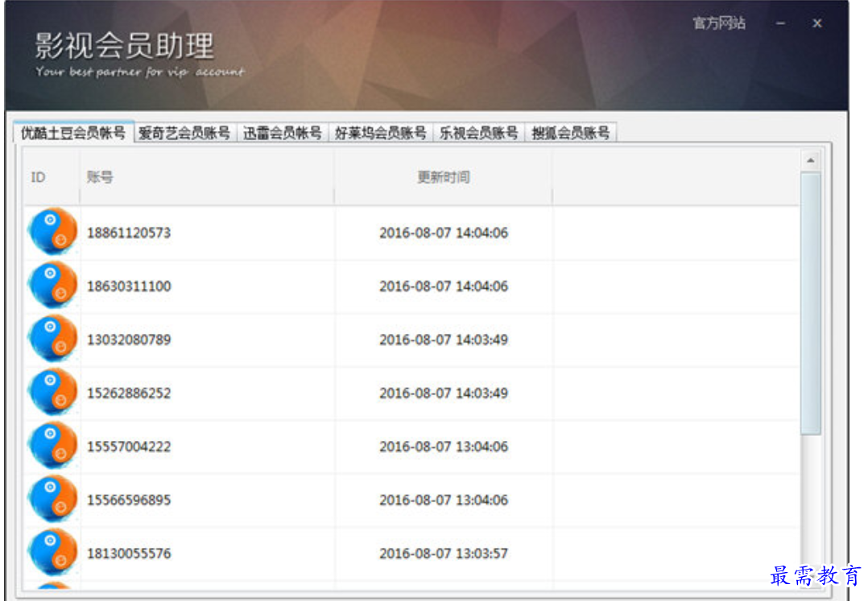
Task: Select account number 18630311100
Action: click(x=129, y=286)
